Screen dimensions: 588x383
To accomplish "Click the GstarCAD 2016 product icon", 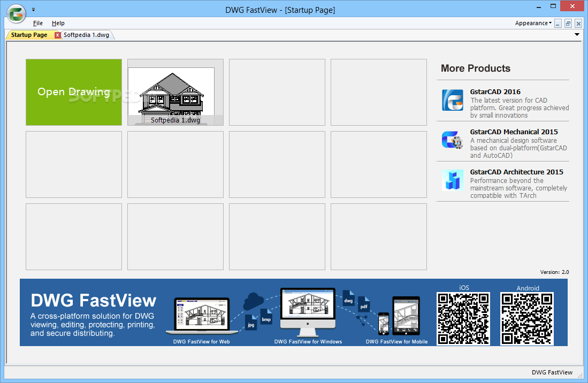I will click(453, 100).
